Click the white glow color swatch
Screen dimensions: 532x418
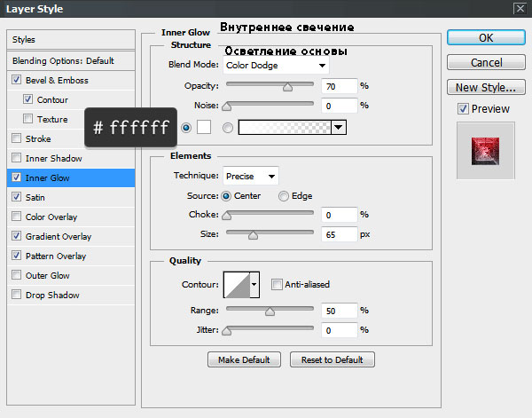pos(204,127)
